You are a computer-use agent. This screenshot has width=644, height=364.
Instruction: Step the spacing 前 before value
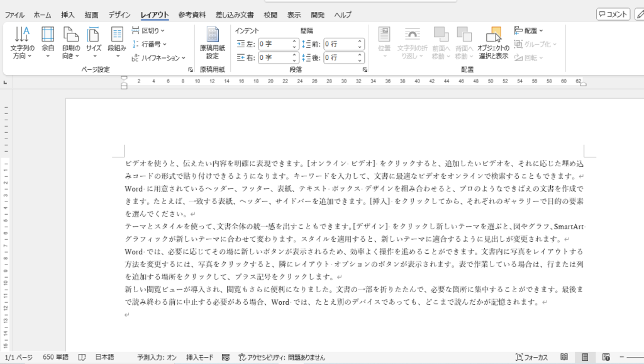click(x=360, y=44)
